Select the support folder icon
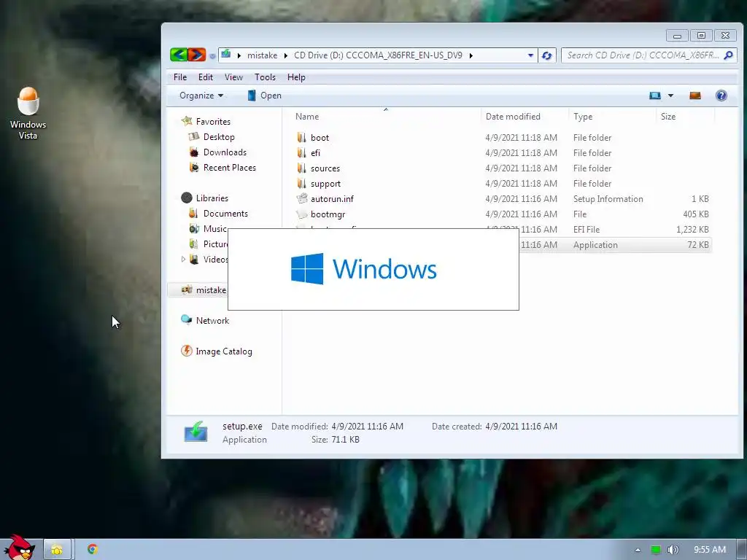Viewport: 747px width, 560px height. click(301, 183)
